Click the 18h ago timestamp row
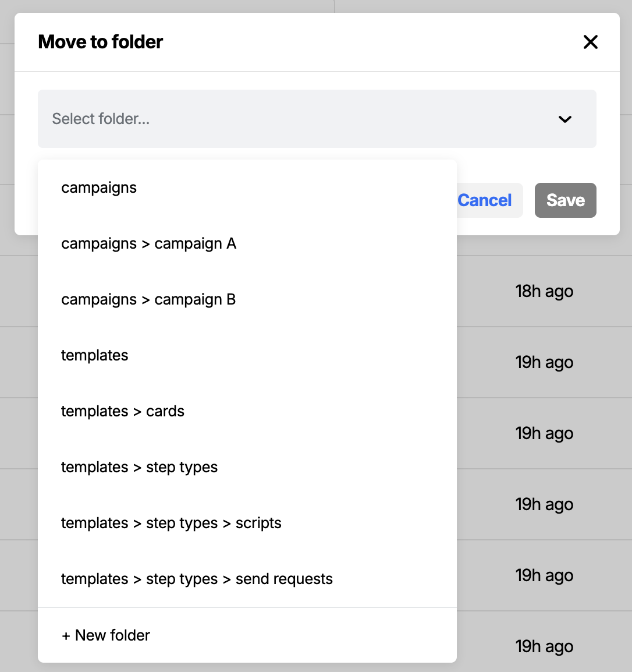Image resolution: width=632 pixels, height=672 pixels. [x=544, y=291]
